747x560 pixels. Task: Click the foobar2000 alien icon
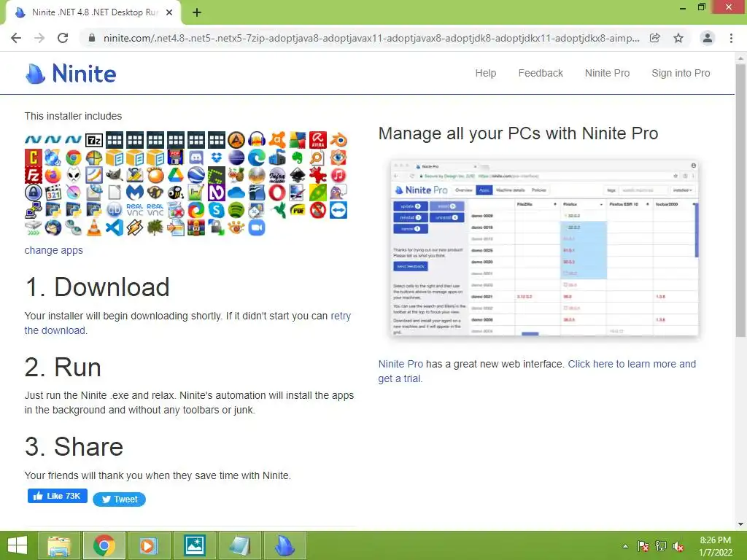coord(74,175)
